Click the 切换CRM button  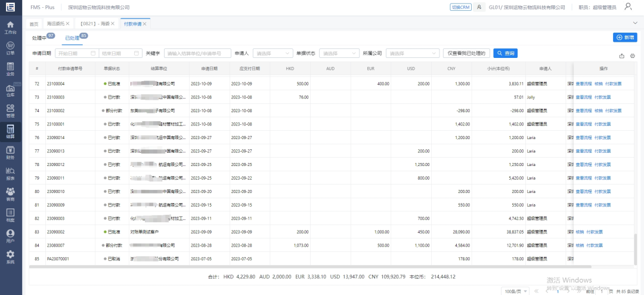pos(461,7)
